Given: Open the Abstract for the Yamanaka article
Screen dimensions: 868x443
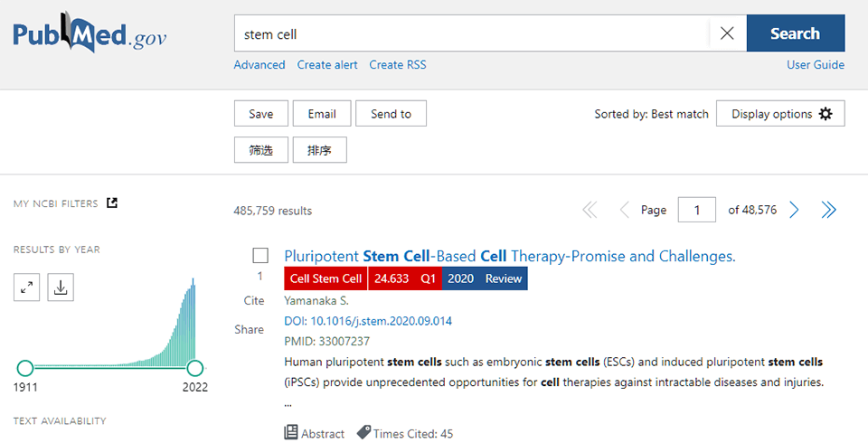Looking at the screenshot, I should point(315,433).
